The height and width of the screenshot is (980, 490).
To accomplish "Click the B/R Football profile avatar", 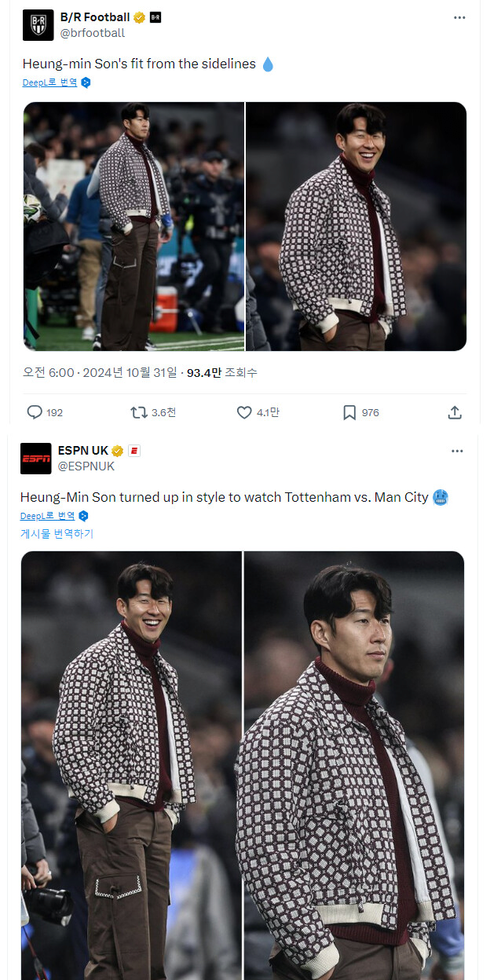I will (38, 25).
